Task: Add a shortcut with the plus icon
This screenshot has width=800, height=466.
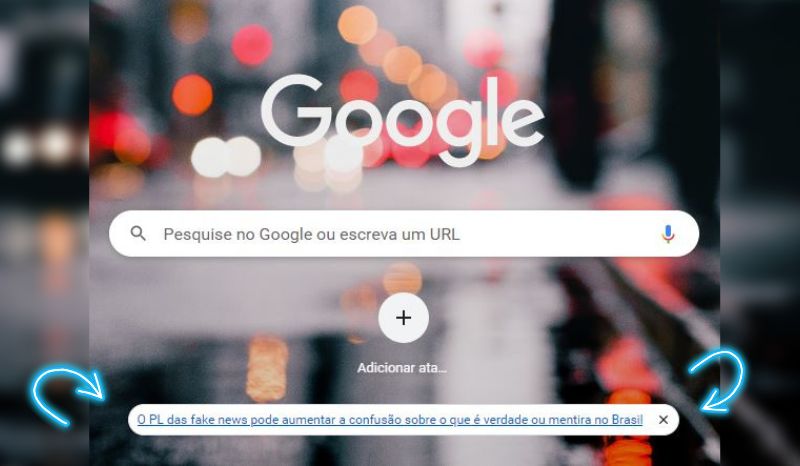Action: pos(404,318)
